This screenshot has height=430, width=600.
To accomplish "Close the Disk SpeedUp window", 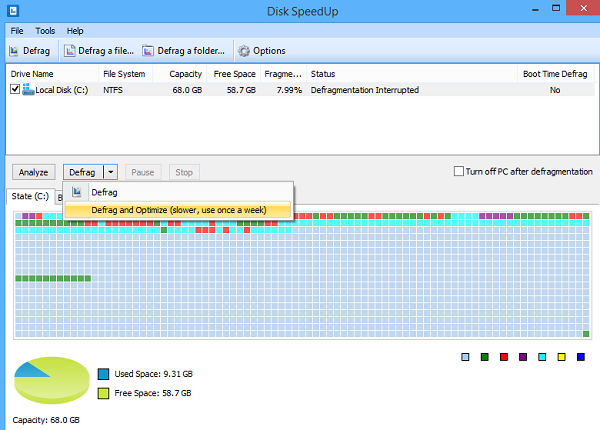I will (x=583, y=8).
